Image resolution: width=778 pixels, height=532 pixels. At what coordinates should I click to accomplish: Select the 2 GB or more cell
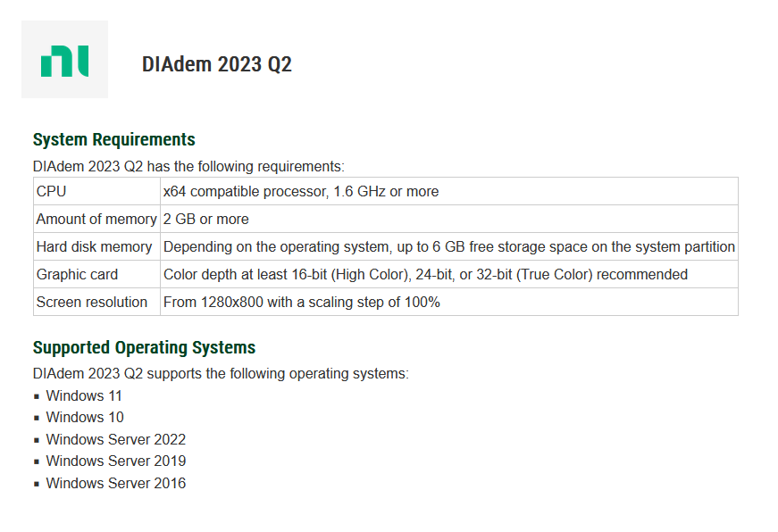206,219
